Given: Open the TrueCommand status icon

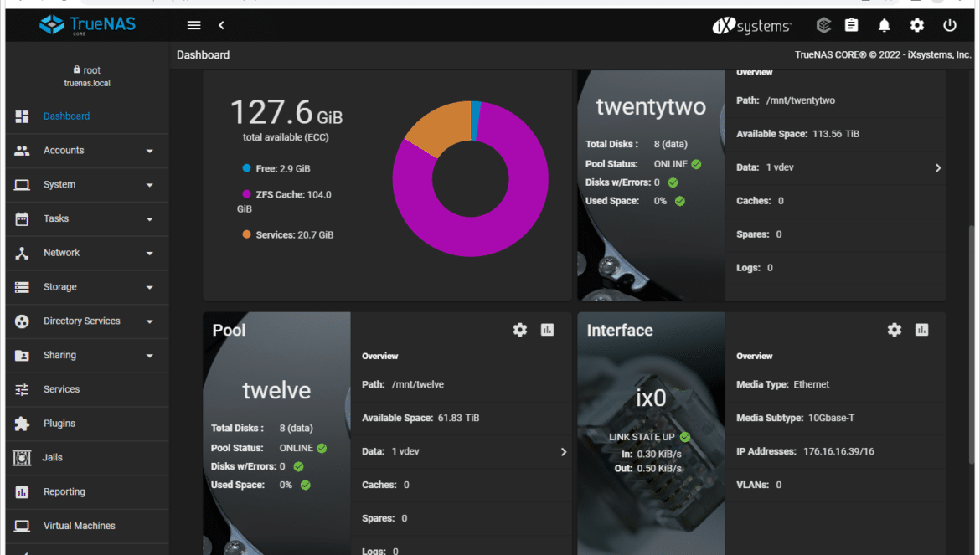Looking at the screenshot, I should pyautogui.click(x=823, y=25).
